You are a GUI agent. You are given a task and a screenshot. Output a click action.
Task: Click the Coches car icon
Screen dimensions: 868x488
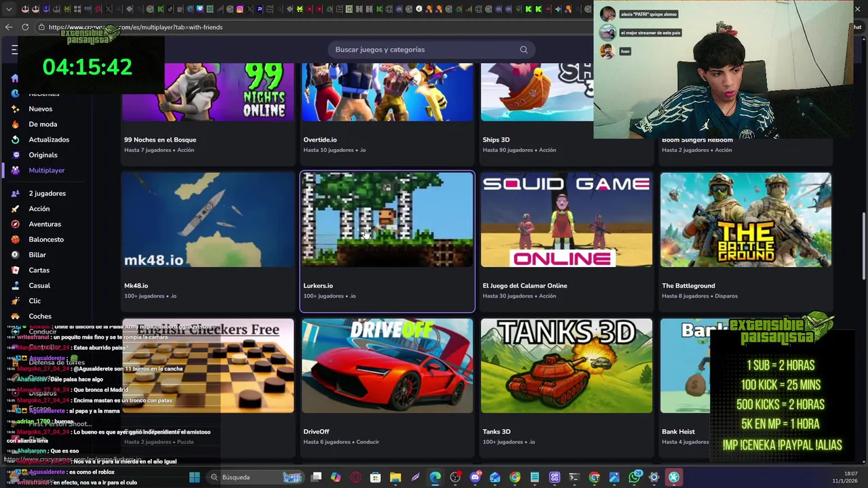pos(15,316)
